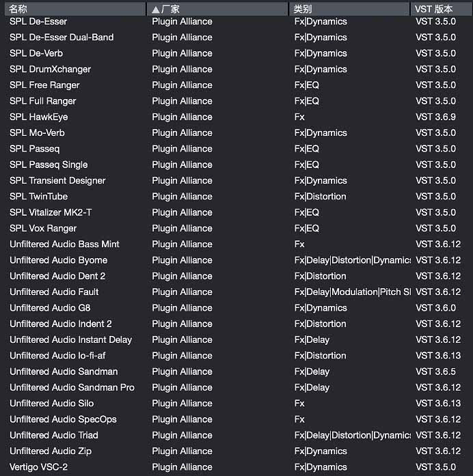Viewport: 473px width, 476px height.
Task: Select SPL Vitalizer MK2-T entry
Action: pos(236,212)
